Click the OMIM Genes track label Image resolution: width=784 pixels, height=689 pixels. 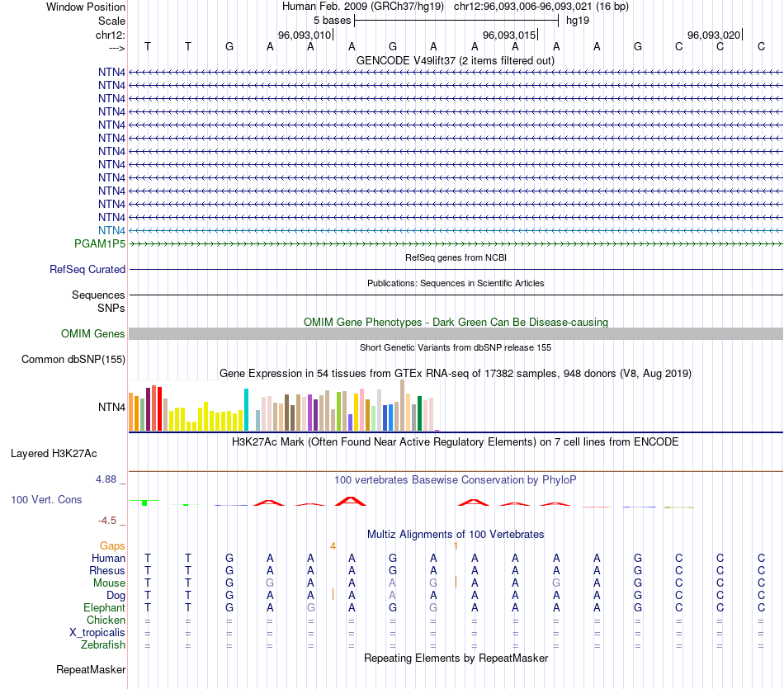[x=93, y=333]
